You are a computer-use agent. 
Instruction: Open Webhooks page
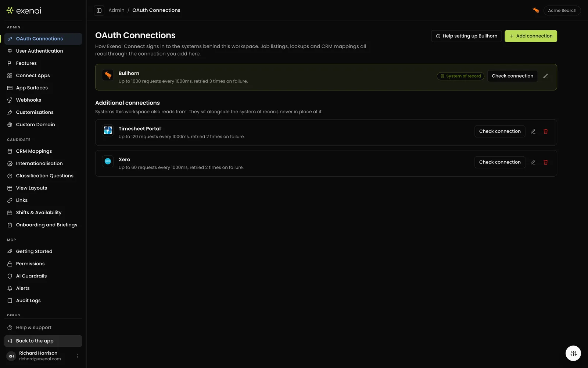(x=43, y=100)
